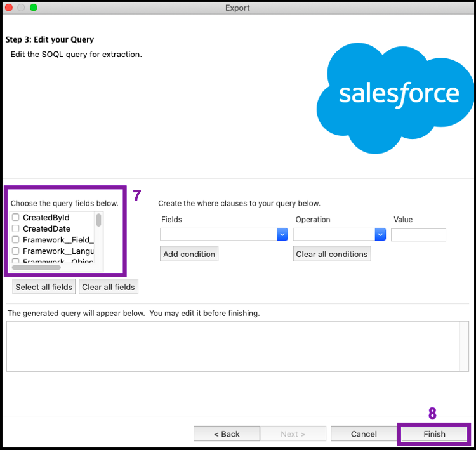Click the Salesforce cloud logo

tap(395, 98)
